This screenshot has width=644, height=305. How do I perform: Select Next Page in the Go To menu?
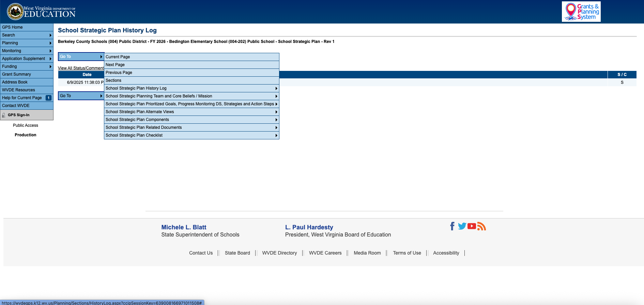[x=191, y=65]
